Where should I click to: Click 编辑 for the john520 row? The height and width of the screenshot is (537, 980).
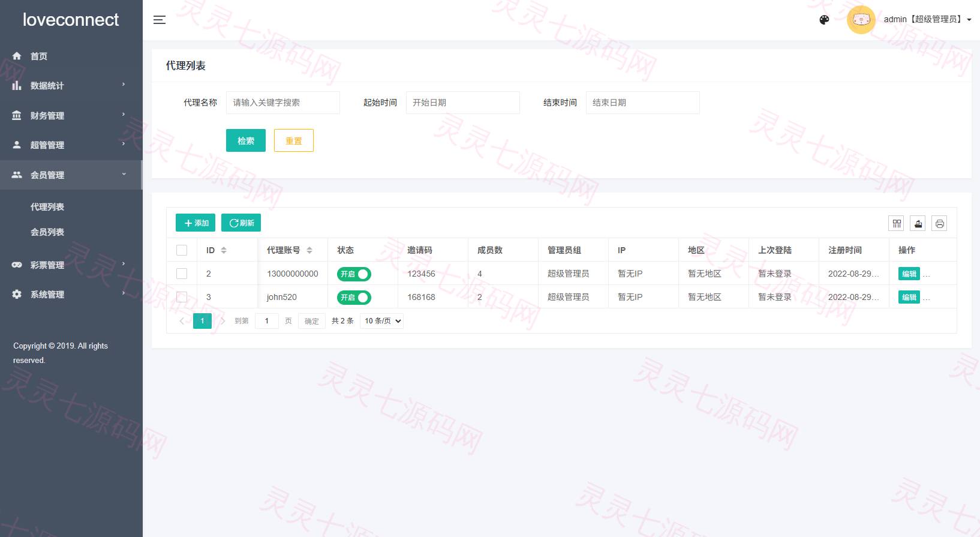pos(909,297)
